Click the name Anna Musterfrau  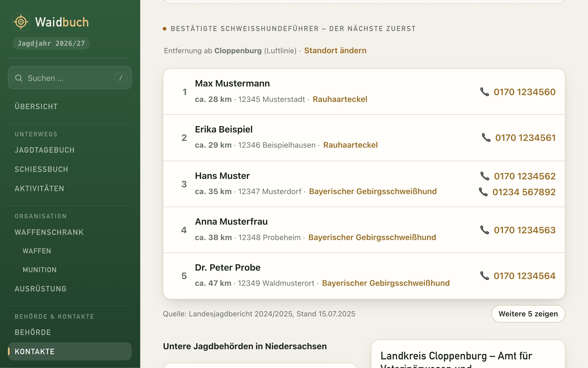(x=231, y=221)
